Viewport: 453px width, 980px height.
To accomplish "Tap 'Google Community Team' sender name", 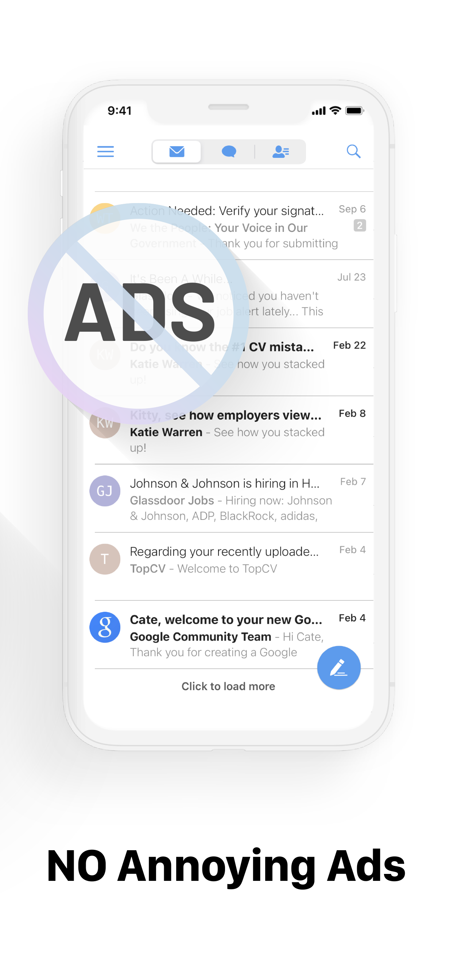I will 201,637.
